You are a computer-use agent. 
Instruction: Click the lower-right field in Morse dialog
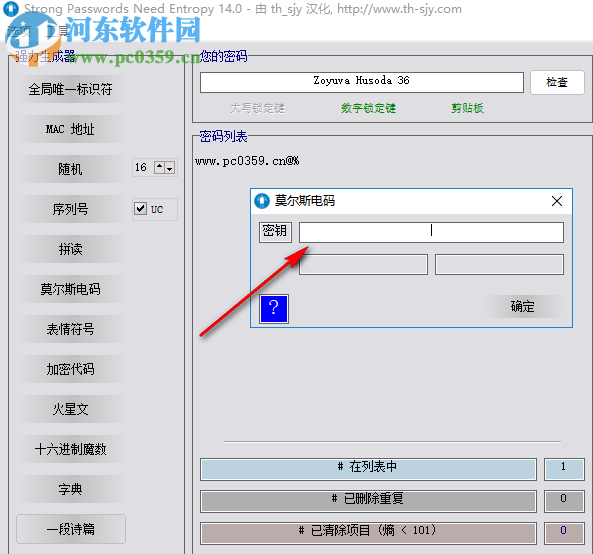499,264
